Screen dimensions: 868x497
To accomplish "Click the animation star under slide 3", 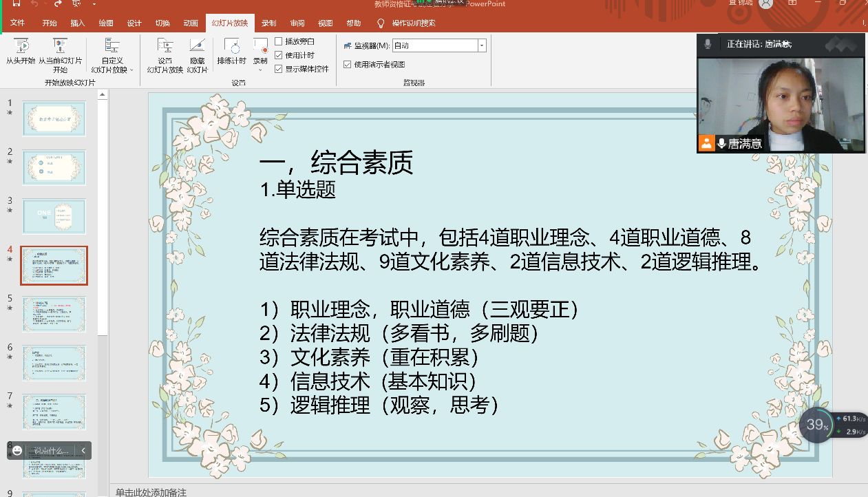I will pos(10,210).
